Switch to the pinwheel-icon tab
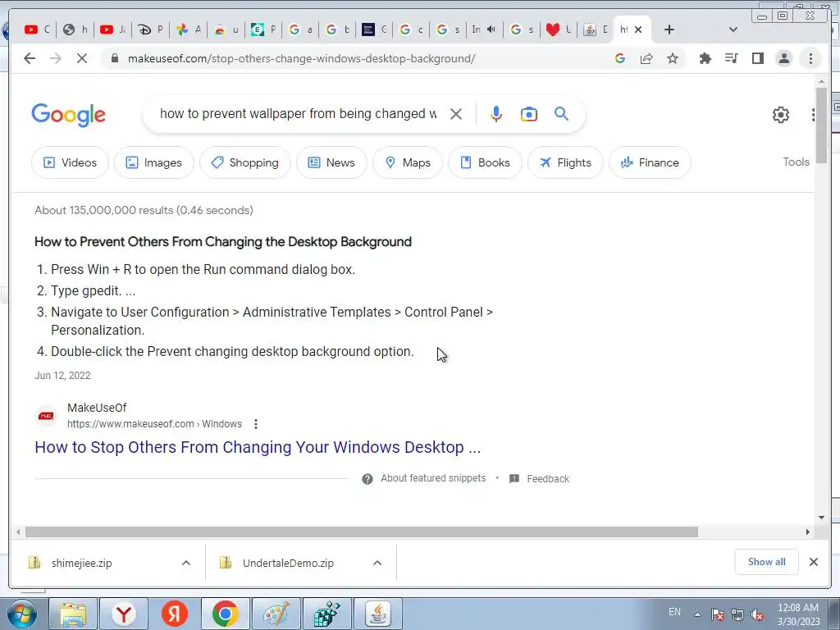This screenshot has width=840, height=630. (x=188, y=30)
